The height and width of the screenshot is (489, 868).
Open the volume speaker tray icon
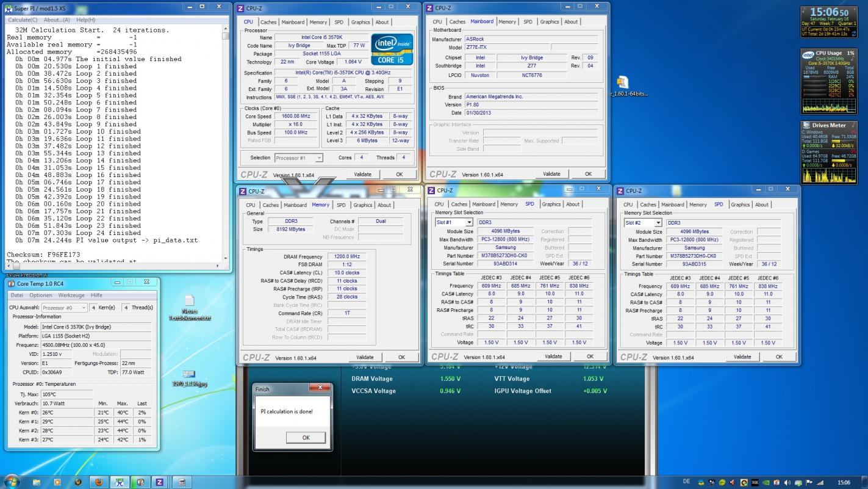point(787,482)
